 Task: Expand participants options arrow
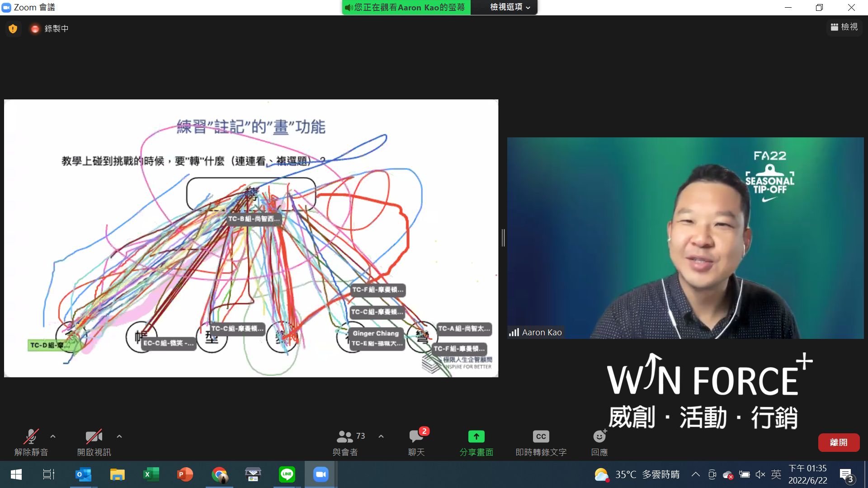[x=381, y=436]
